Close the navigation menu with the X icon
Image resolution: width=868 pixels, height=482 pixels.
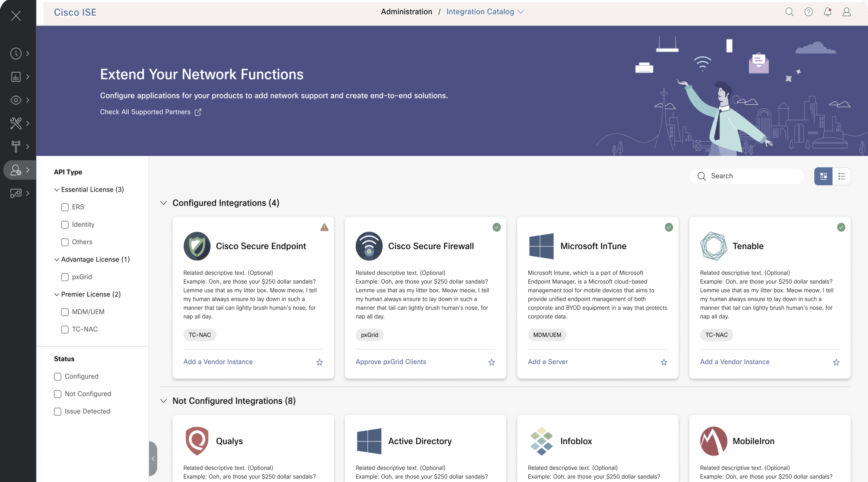[16, 15]
